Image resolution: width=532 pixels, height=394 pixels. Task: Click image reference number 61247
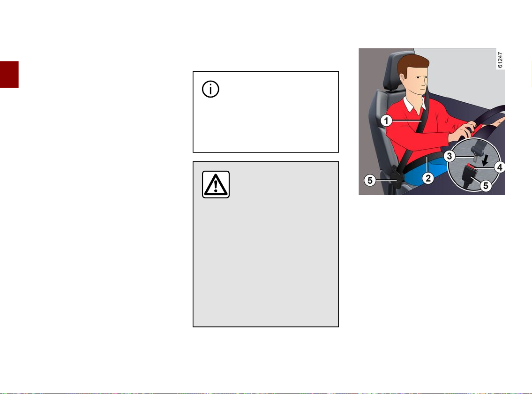click(x=500, y=60)
